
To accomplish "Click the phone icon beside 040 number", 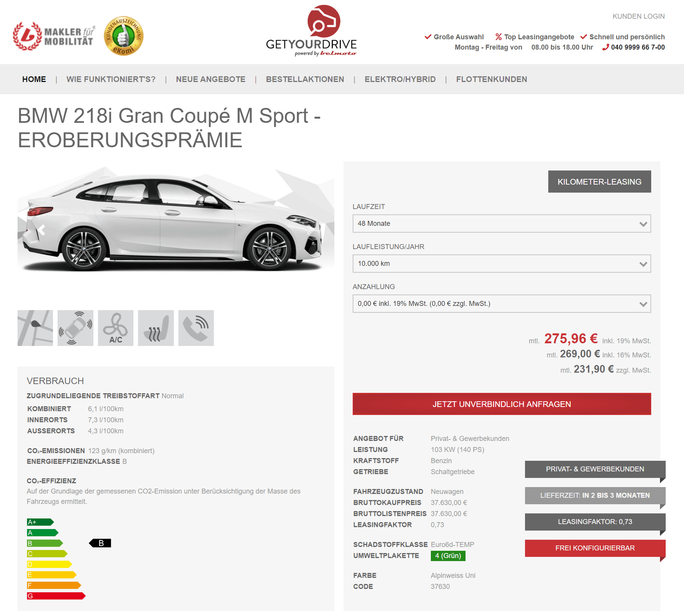I will click(605, 47).
